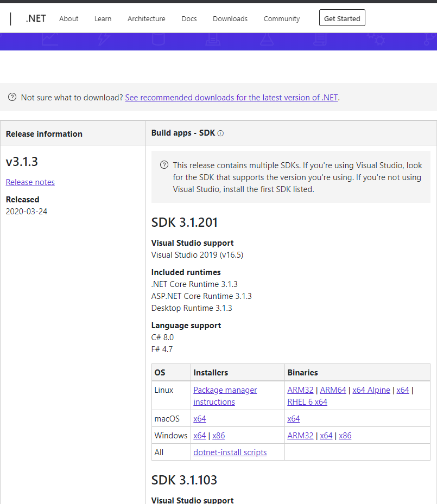Screen dimensions: 437x504
Task: Select Architecture in the top navigation
Action: [x=147, y=18]
